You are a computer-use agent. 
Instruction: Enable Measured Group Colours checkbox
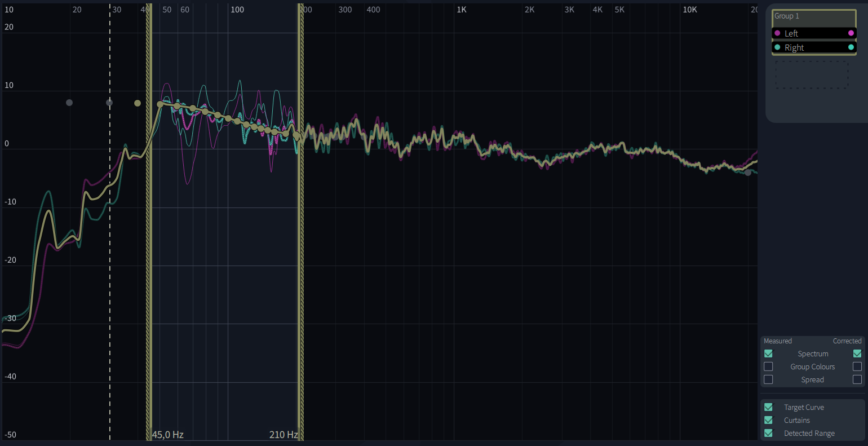(768, 366)
